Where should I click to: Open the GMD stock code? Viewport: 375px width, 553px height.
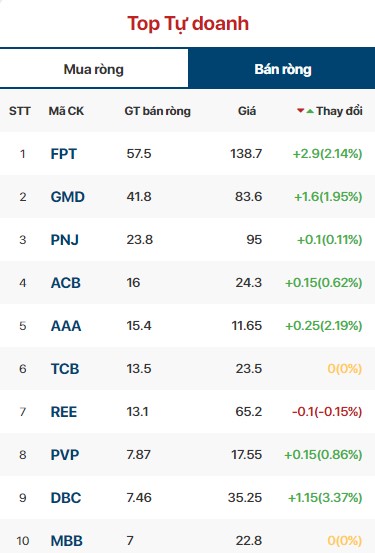pyautogui.click(x=68, y=197)
